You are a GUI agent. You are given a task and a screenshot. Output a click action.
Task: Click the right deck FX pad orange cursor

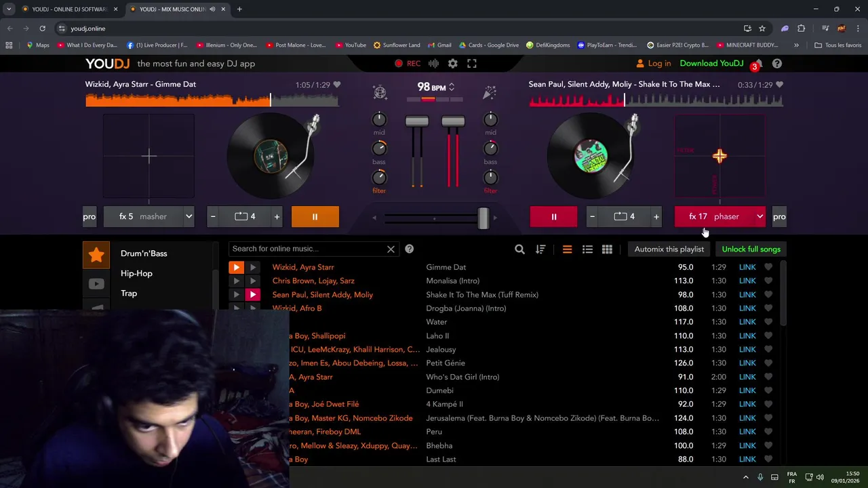tap(719, 156)
